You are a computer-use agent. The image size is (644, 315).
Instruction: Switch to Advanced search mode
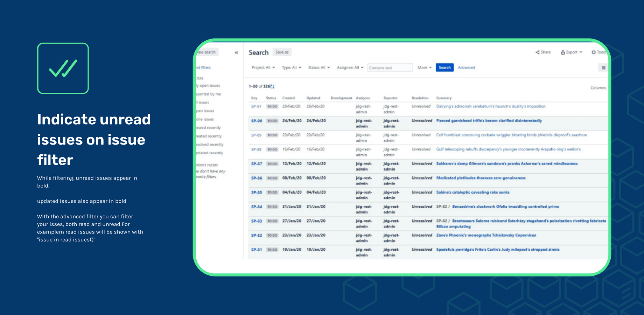(x=466, y=68)
